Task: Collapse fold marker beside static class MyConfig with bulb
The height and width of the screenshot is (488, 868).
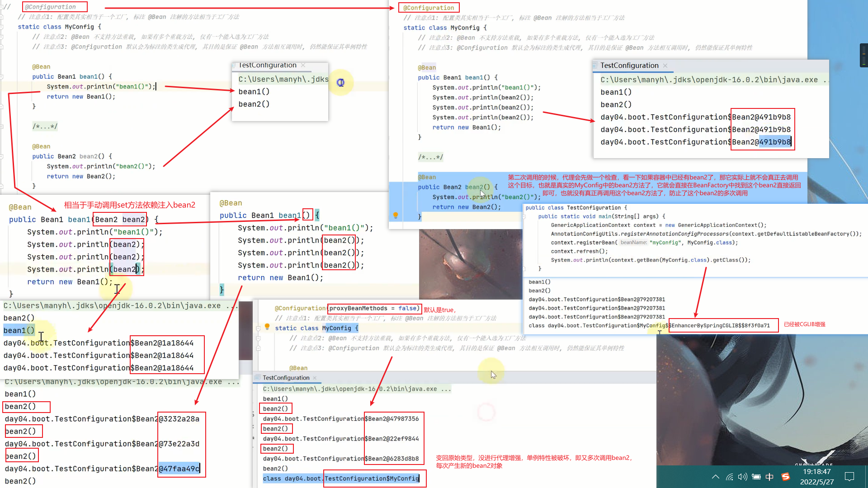Action: [259, 328]
